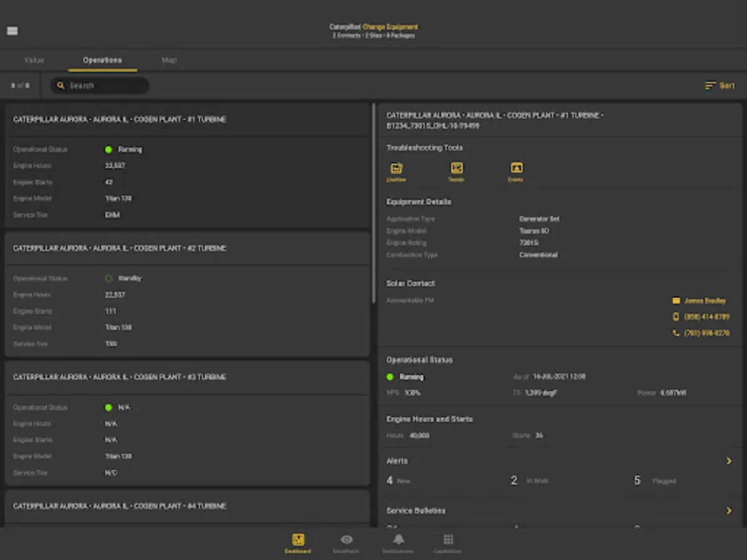Click the Change Equipment link
The width and height of the screenshot is (747, 560).
click(390, 27)
